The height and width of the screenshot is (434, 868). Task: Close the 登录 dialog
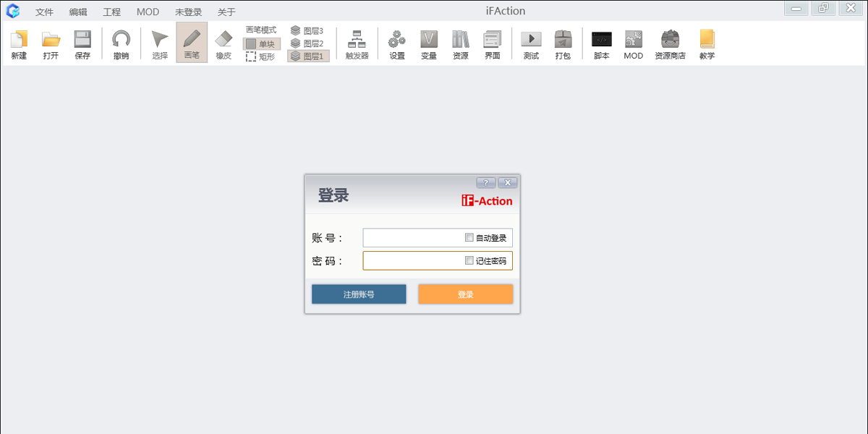click(508, 182)
